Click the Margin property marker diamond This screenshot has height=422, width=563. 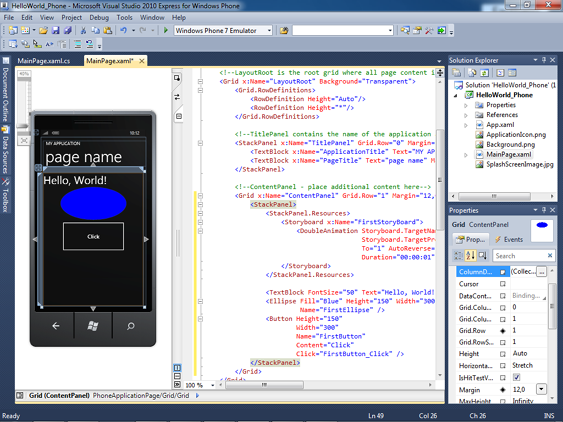[503, 390]
